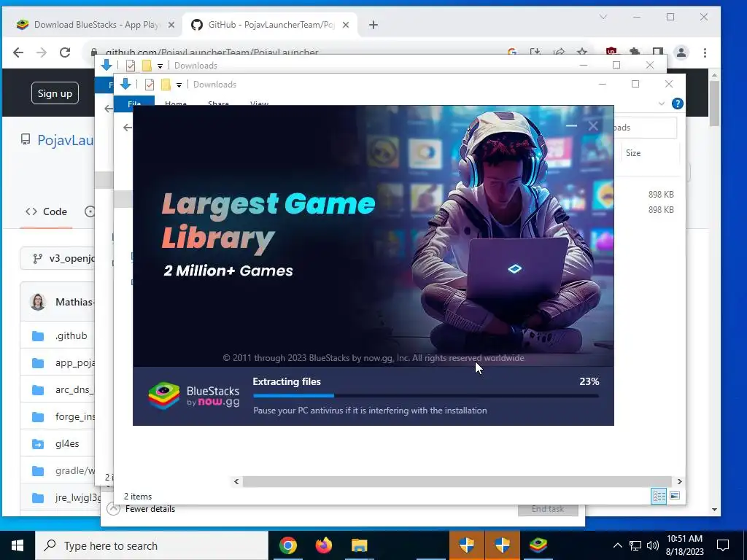
Task: Bookmark this page with the star icon
Action: coord(582,52)
